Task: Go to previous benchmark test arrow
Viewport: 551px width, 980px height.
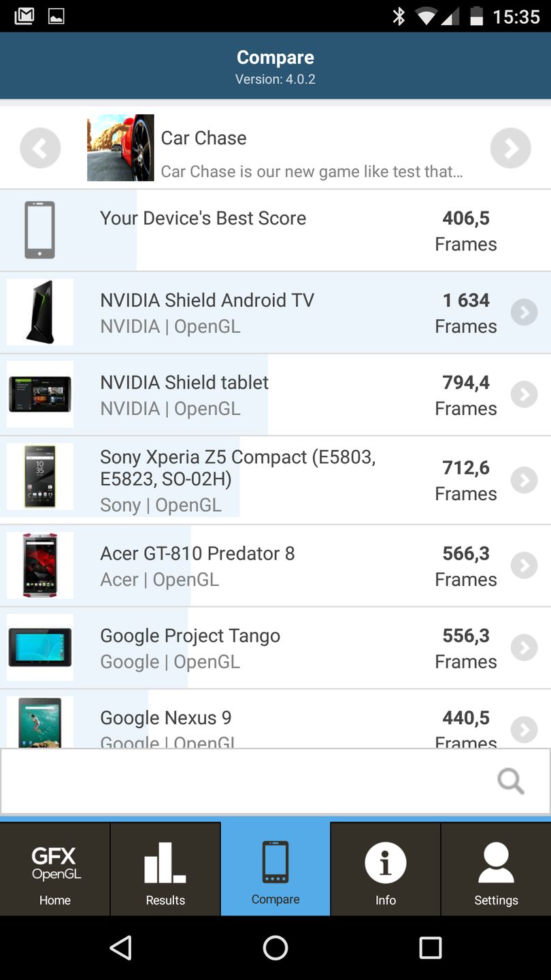Action: point(40,148)
